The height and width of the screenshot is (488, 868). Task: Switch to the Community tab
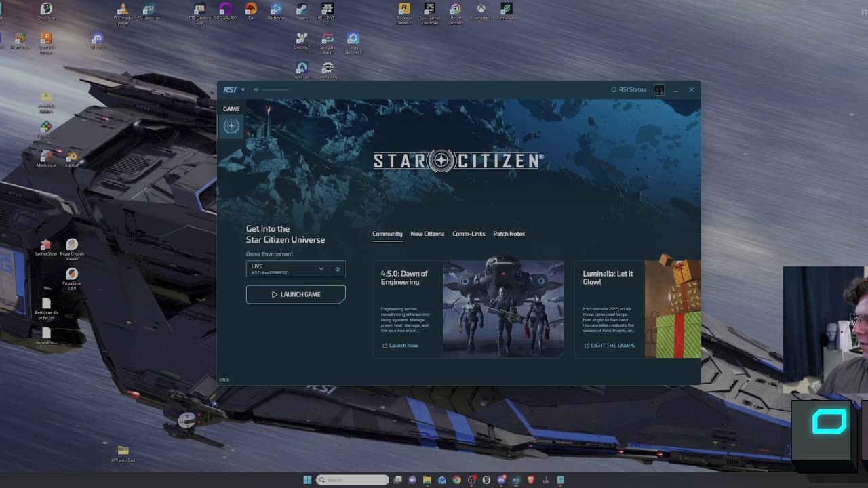387,234
